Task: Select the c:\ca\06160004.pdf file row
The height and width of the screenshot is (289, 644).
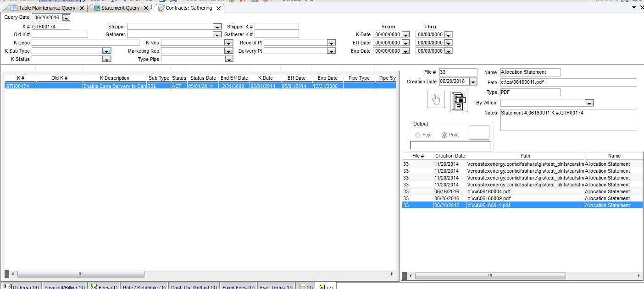Action: (489, 191)
